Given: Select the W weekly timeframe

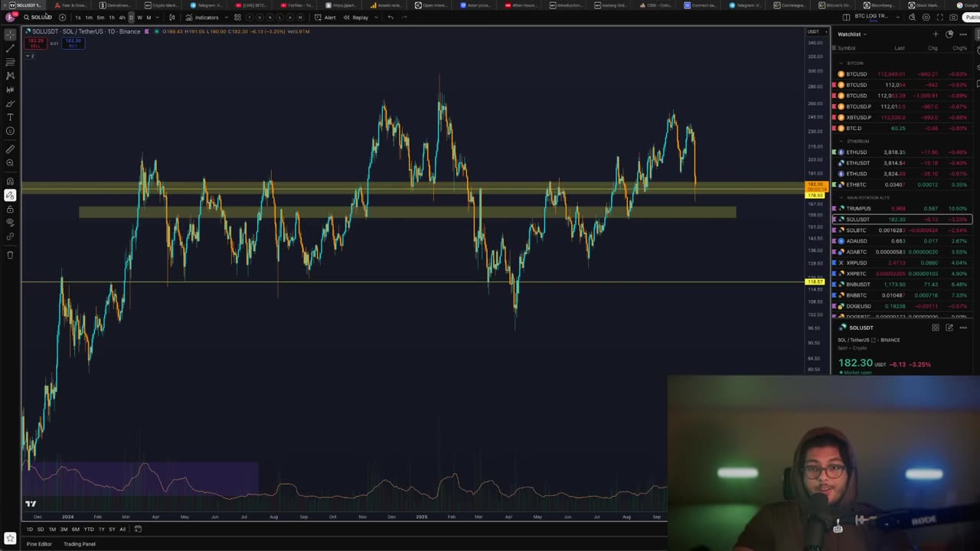Looking at the screenshot, I should pyautogui.click(x=139, y=17).
